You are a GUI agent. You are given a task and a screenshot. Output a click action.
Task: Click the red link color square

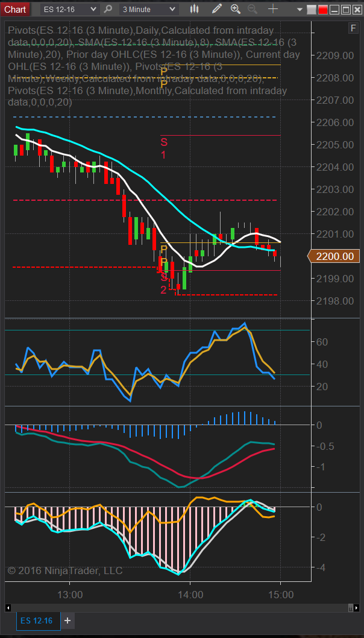[x=323, y=10]
